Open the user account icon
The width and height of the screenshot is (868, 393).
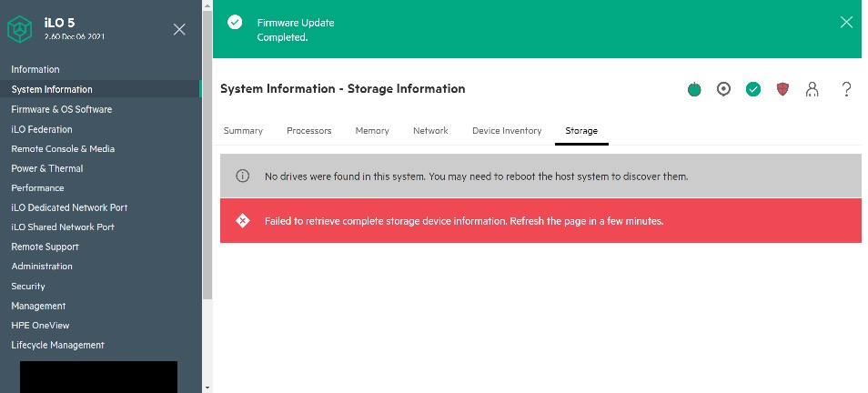pos(812,89)
